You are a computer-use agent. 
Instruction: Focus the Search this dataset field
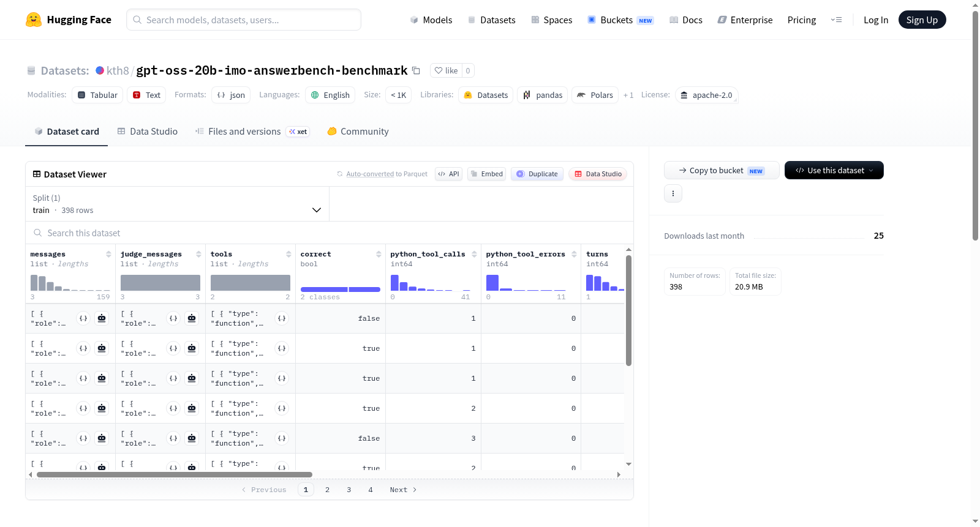[330, 233]
